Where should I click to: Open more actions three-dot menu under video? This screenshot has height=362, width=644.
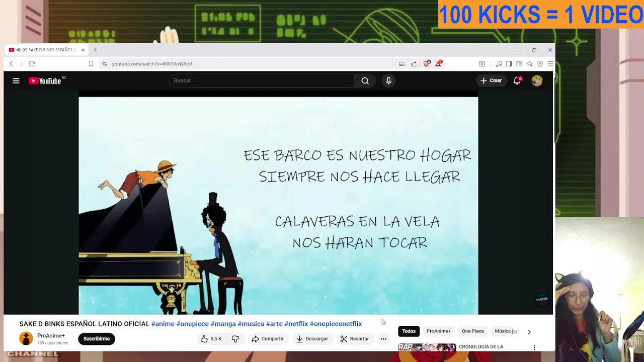click(383, 339)
